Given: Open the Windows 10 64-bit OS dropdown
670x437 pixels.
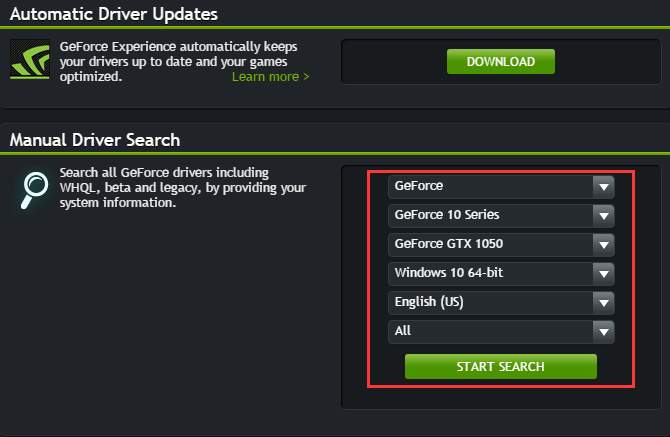Looking at the screenshot, I should (x=501, y=274).
